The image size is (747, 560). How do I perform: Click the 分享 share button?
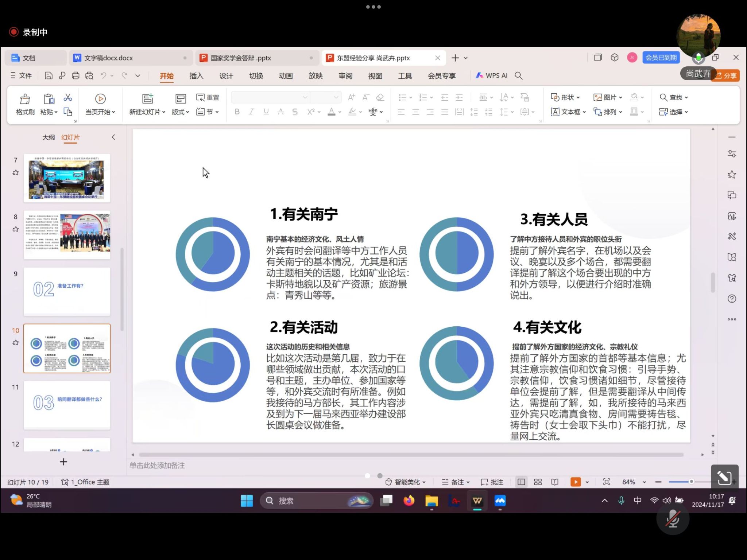click(725, 75)
